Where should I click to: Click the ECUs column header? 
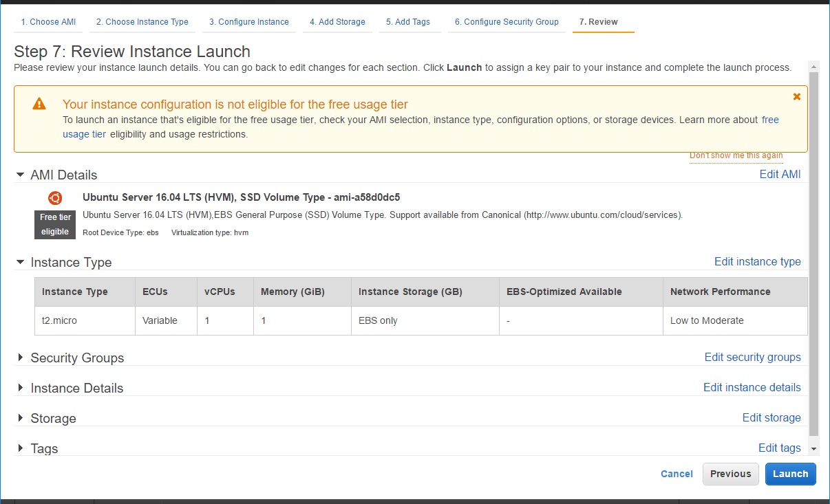166,292
